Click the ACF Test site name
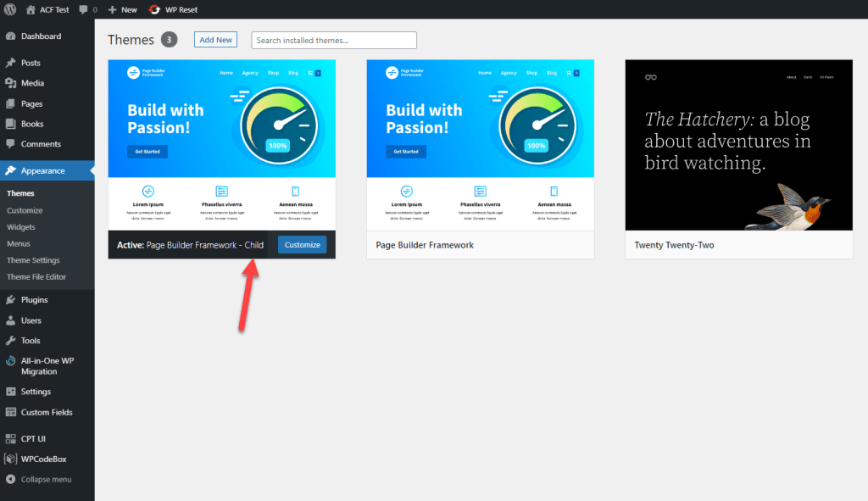This screenshot has width=868, height=501. (54, 9)
